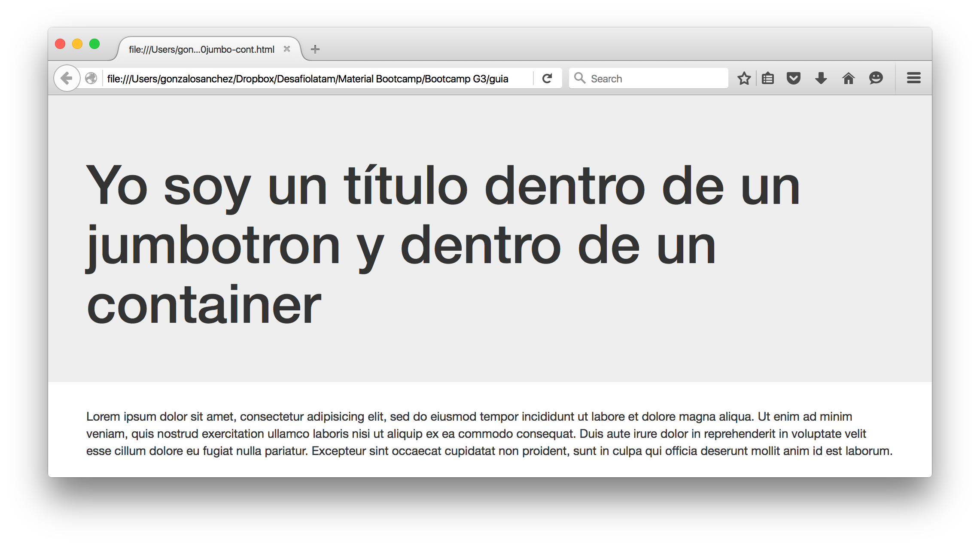The image size is (980, 546).
Task: Click the back navigation arrow button
Action: [67, 78]
